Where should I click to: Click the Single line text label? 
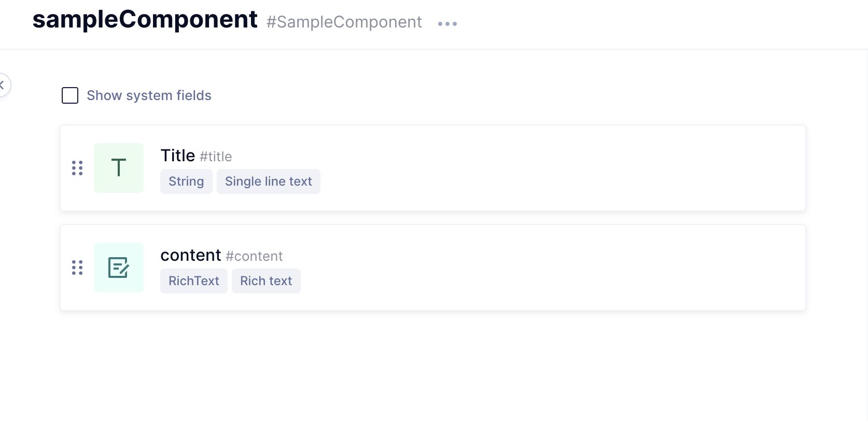coord(268,181)
